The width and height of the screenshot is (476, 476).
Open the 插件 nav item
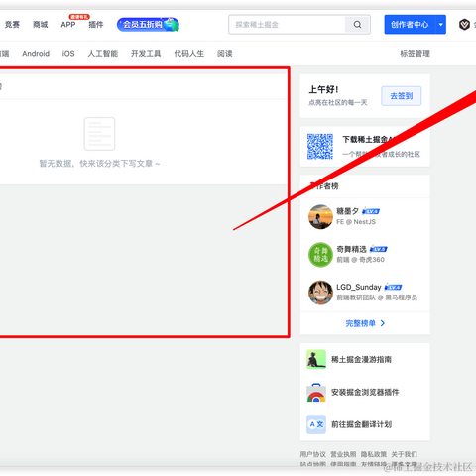click(96, 25)
